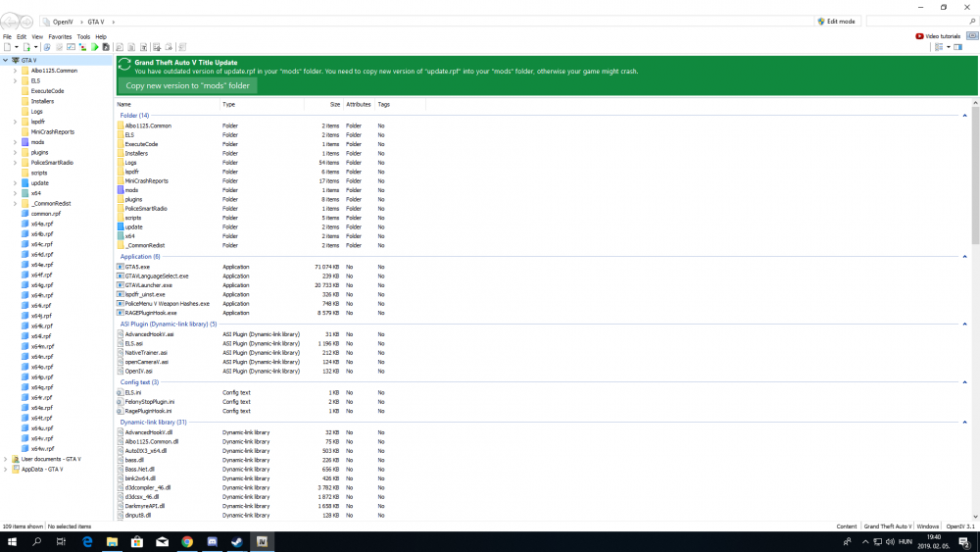Click Copy new version to "mods" folder
Viewport: 980px width, 552px height.
187,85
